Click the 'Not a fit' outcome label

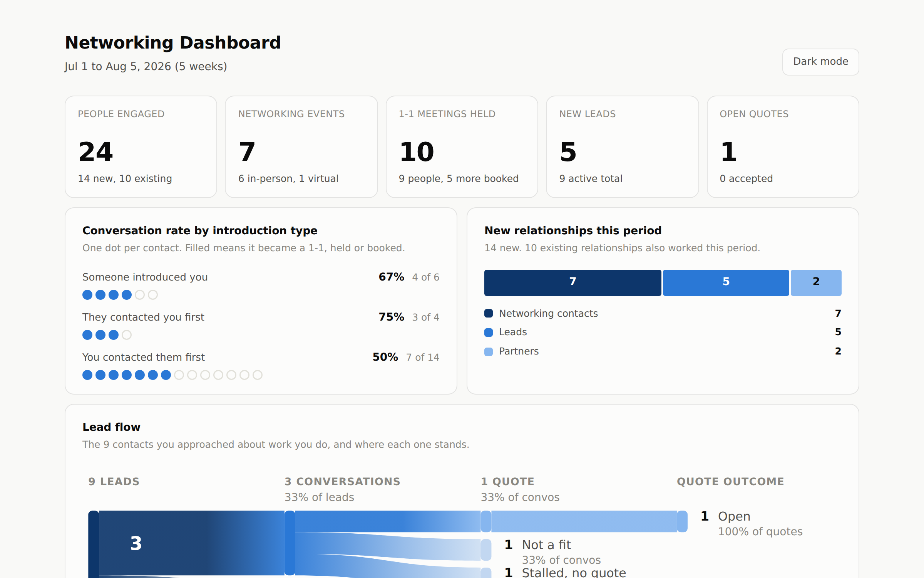point(546,544)
